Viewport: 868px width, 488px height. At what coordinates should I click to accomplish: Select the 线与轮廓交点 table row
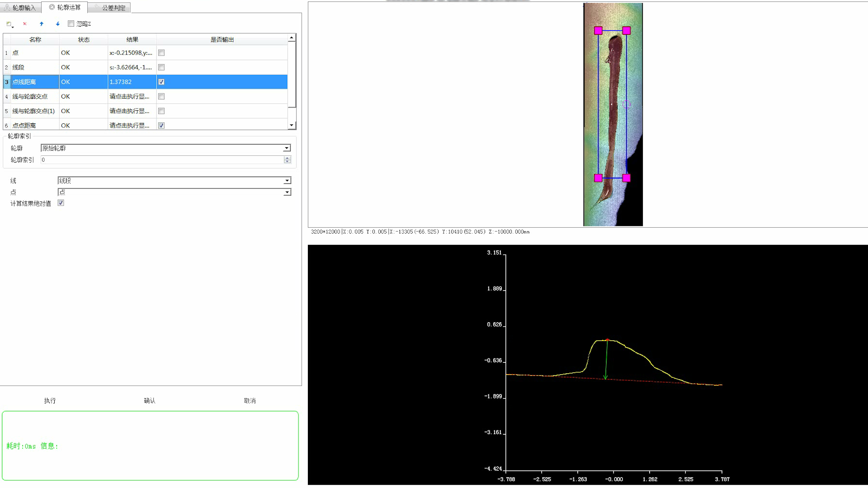pos(30,96)
